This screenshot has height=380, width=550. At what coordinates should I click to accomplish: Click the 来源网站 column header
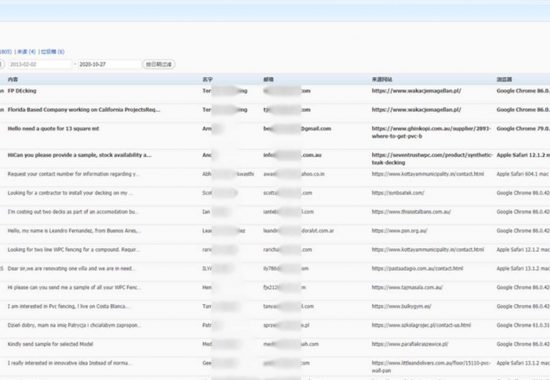click(x=382, y=80)
